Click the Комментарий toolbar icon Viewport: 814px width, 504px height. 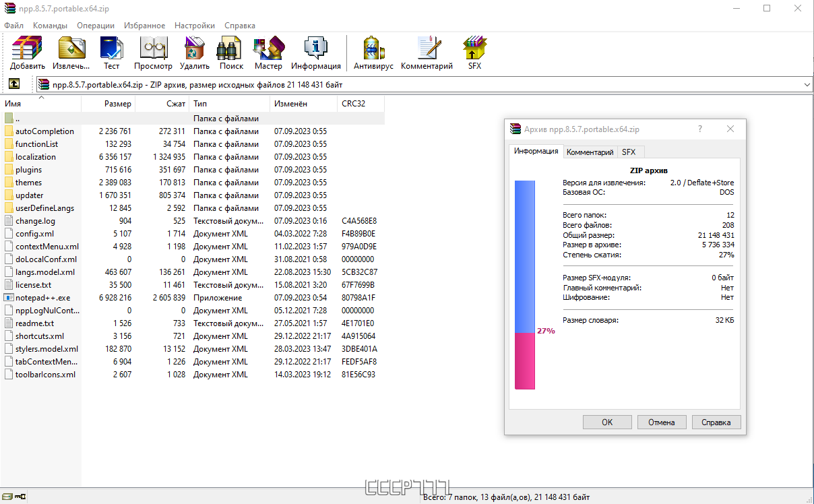click(x=427, y=53)
